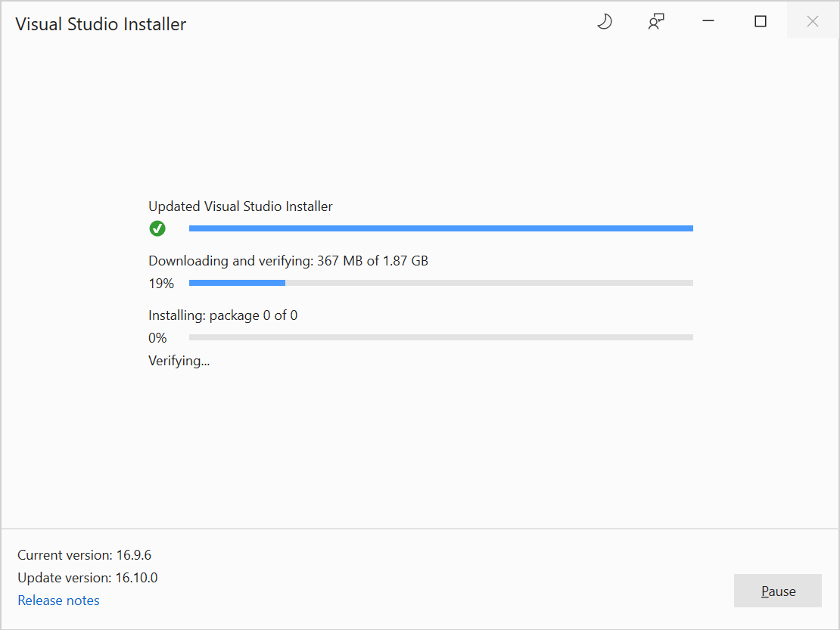840x630 pixels.
Task: Select 'Installing: package 0 of 0' text
Action: tap(222, 316)
